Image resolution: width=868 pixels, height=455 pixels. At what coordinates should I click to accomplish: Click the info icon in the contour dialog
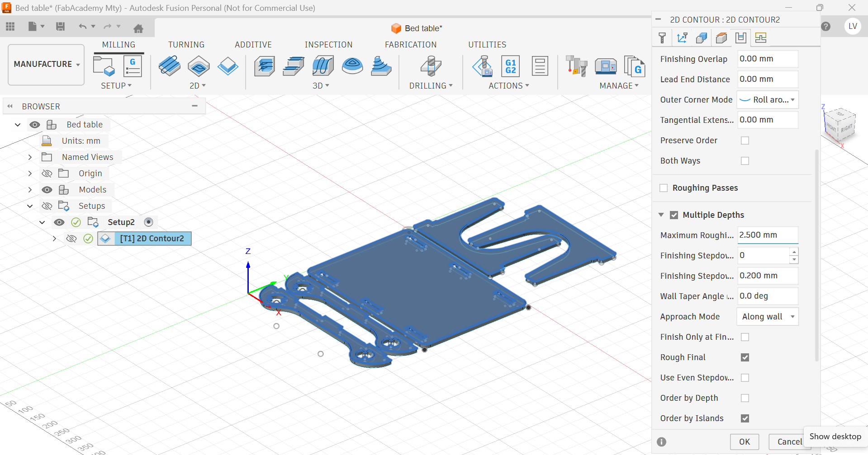click(662, 442)
